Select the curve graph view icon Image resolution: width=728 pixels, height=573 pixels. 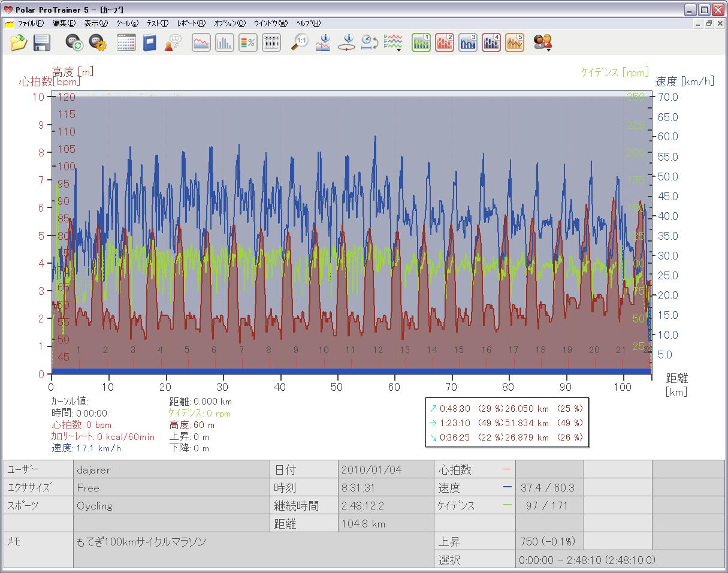201,43
